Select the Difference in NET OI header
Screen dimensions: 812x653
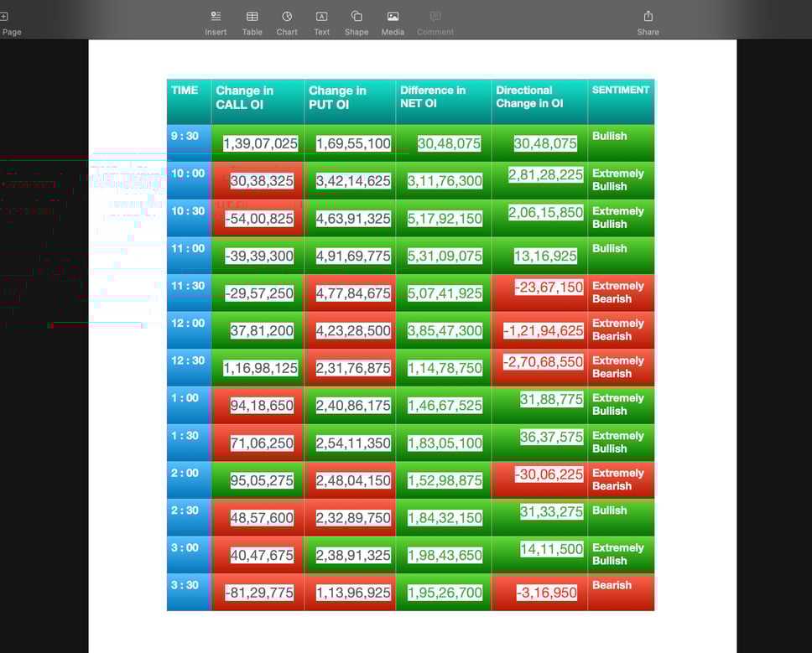(444, 102)
